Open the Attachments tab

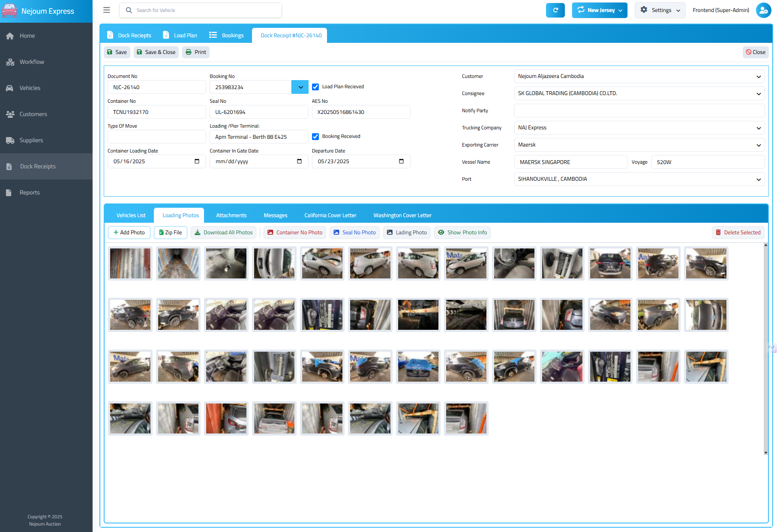coord(231,215)
